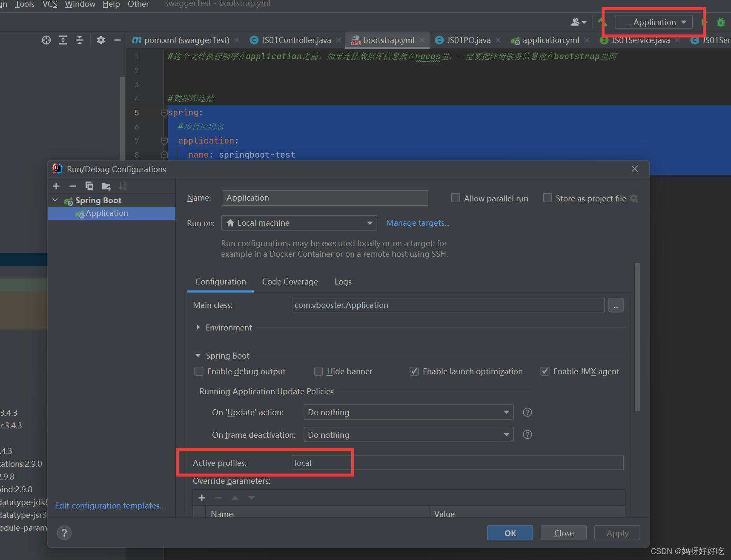Disable Enable JMX agent
This screenshot has height=560, width=731.
click(545, 371)
